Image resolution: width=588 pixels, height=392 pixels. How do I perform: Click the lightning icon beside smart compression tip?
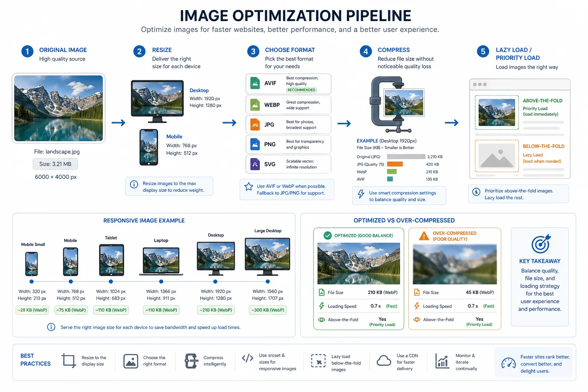point(361,194)
